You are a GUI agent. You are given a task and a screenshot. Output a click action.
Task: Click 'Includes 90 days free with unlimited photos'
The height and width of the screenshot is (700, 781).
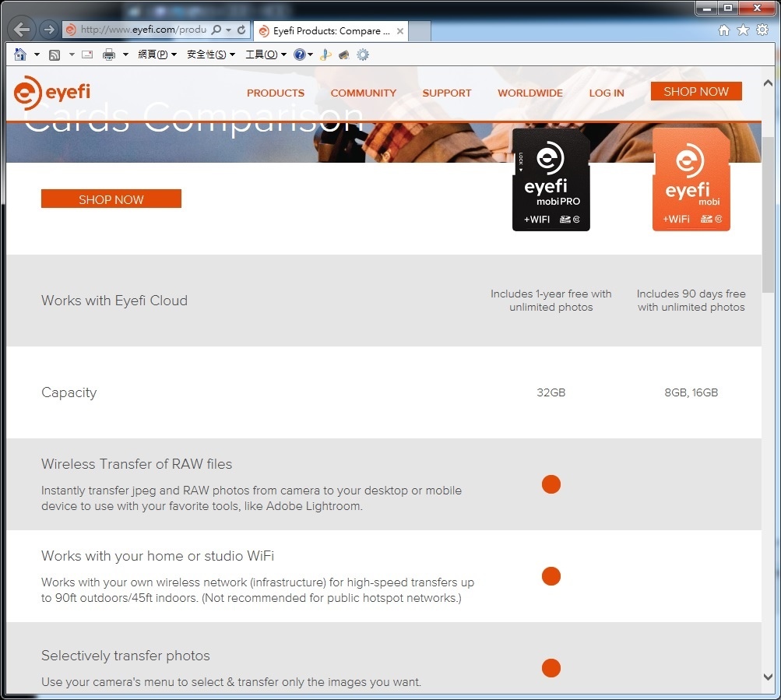point(691,301)
